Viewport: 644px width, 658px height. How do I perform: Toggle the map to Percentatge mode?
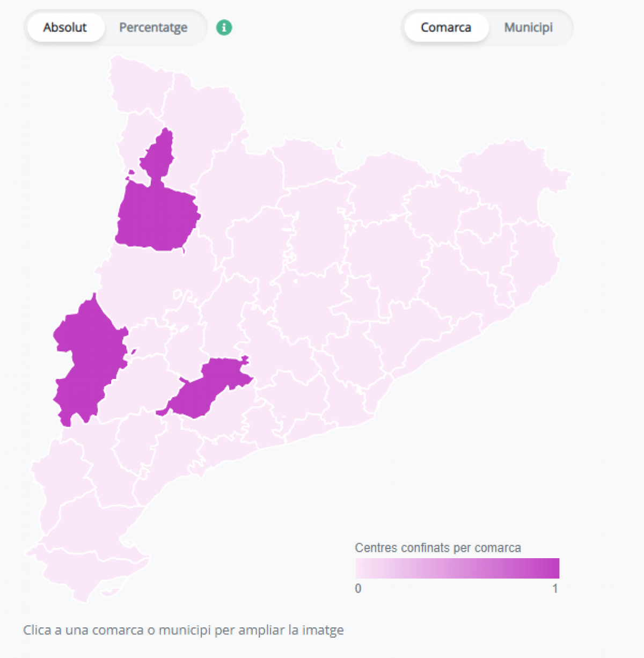[x=153, y=27]
